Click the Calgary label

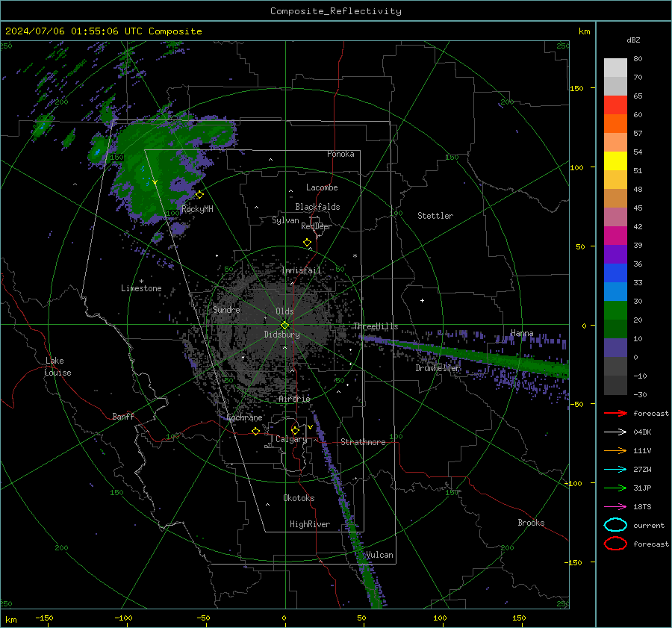[291, 439]
